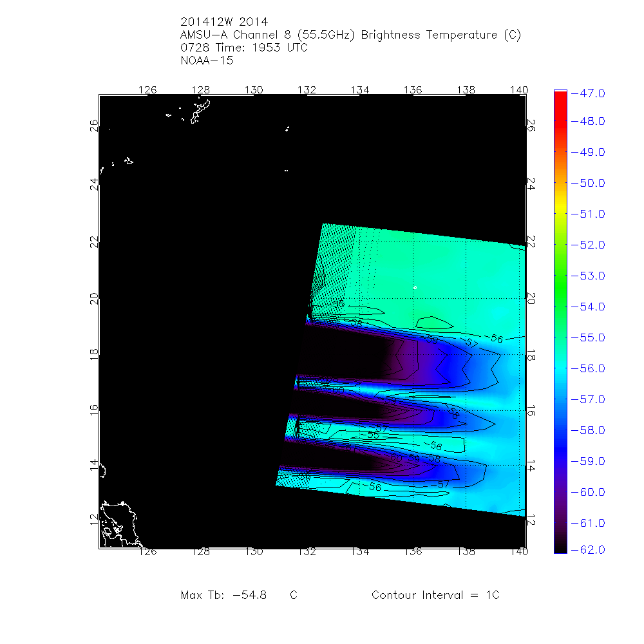The width and height of the screenshot is (644, 644).
Task: Click the 'Max Tb: -54.8' text
Action: click(223, 594)
